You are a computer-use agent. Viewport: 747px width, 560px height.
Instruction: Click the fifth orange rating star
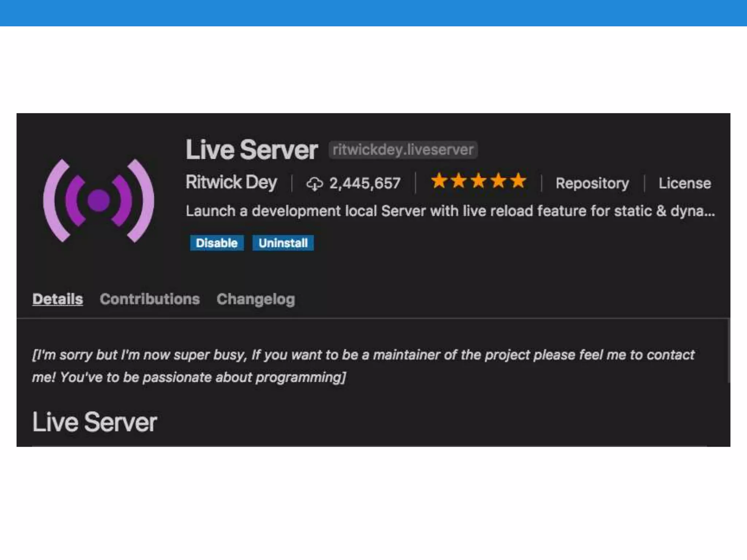point(518,181)
